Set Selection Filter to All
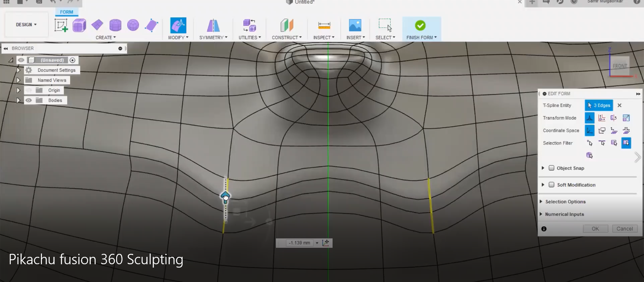 [x=626, y=143]
